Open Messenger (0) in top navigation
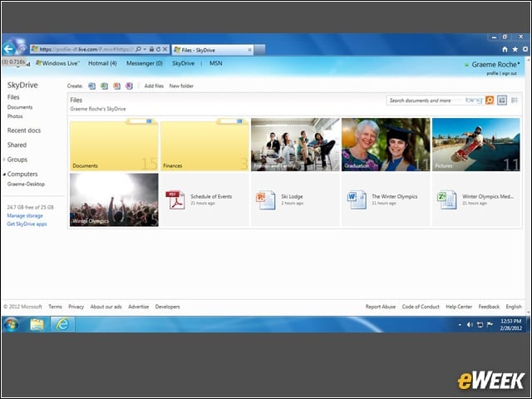Viewport: 532px width, 399px height. pyautogui.click(x=145, y=63)
